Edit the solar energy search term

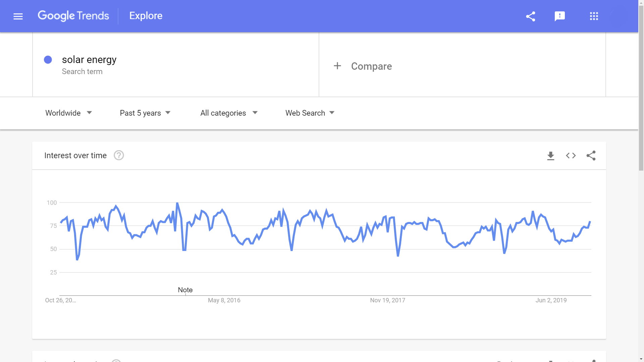click(89, 60)
